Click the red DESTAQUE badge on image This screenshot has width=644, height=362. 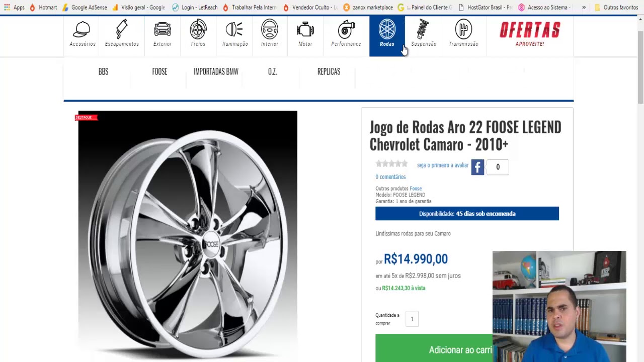[x=86, y=118]
